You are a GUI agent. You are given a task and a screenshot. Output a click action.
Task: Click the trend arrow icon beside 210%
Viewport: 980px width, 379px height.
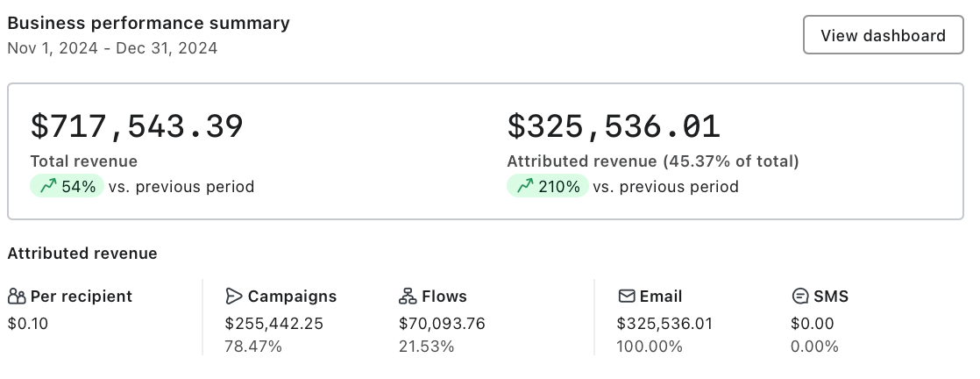pyautogui.click(x=525, y=186)
